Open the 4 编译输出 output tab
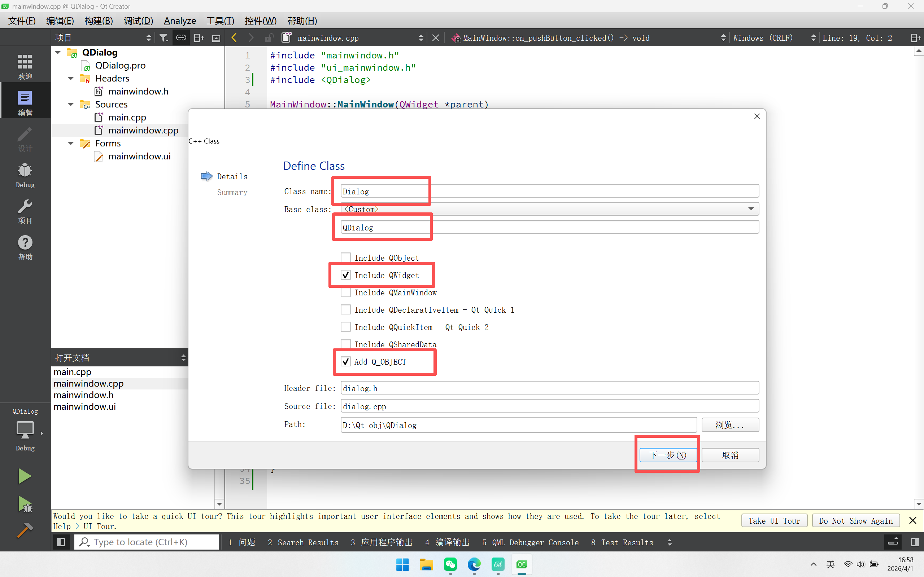 pos(447,542)
